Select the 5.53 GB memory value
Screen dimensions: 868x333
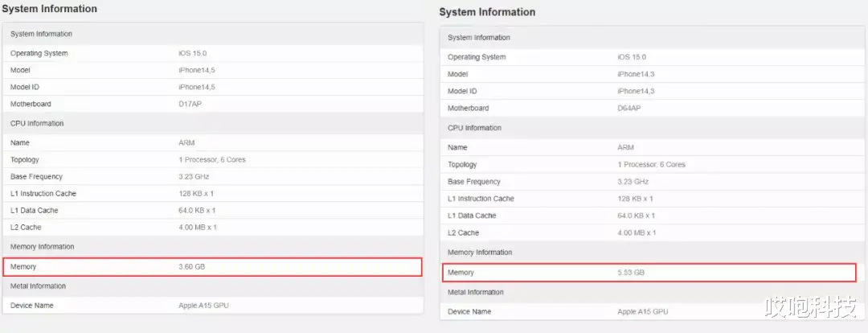point(631,273)
